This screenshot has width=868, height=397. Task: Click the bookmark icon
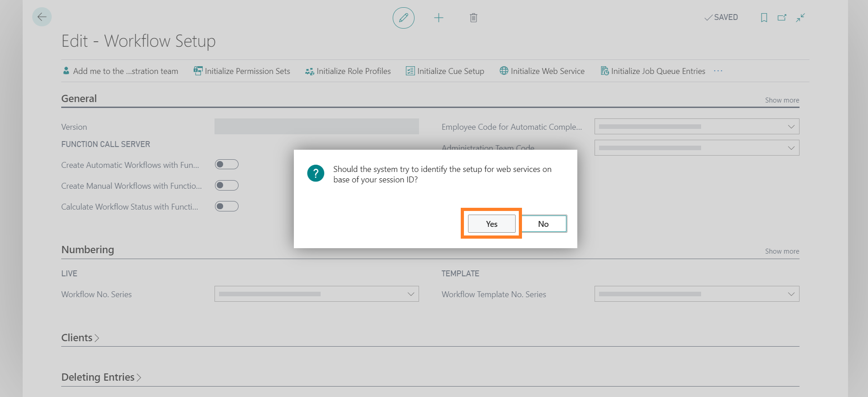point(764,18)
